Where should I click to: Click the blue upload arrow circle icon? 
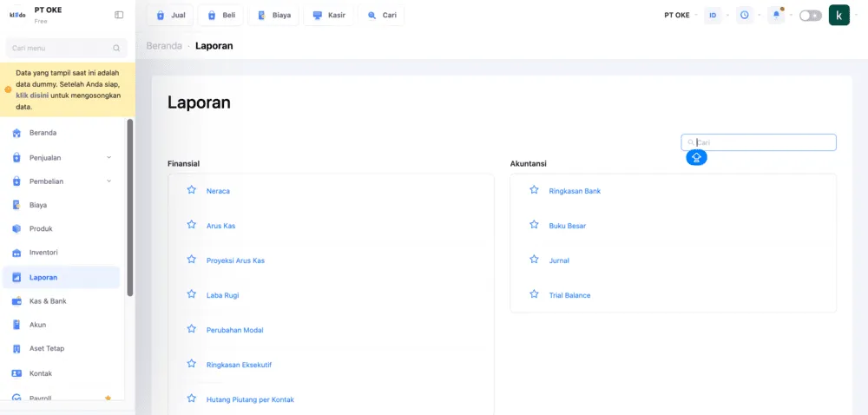(x=696, y=158)
